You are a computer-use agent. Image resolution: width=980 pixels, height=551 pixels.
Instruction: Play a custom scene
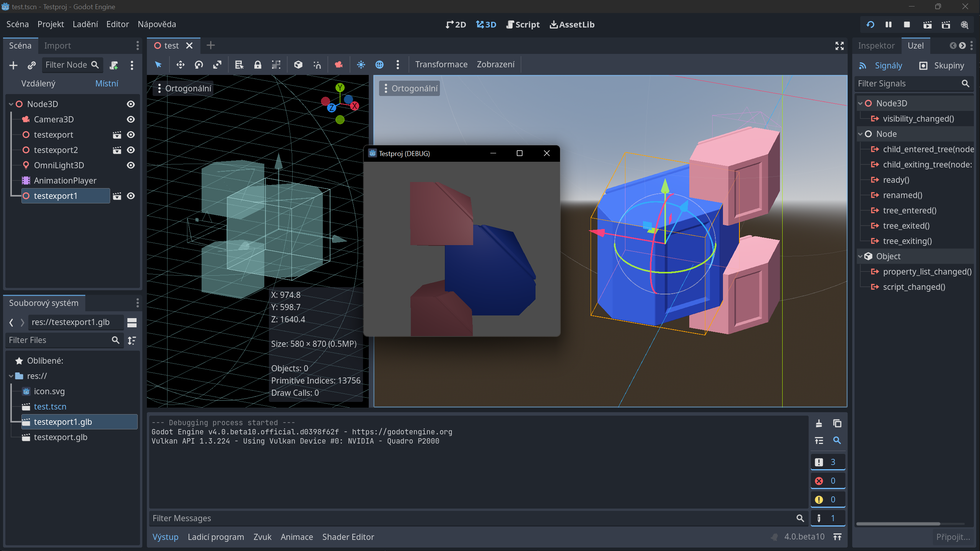(x=946, y=25)
